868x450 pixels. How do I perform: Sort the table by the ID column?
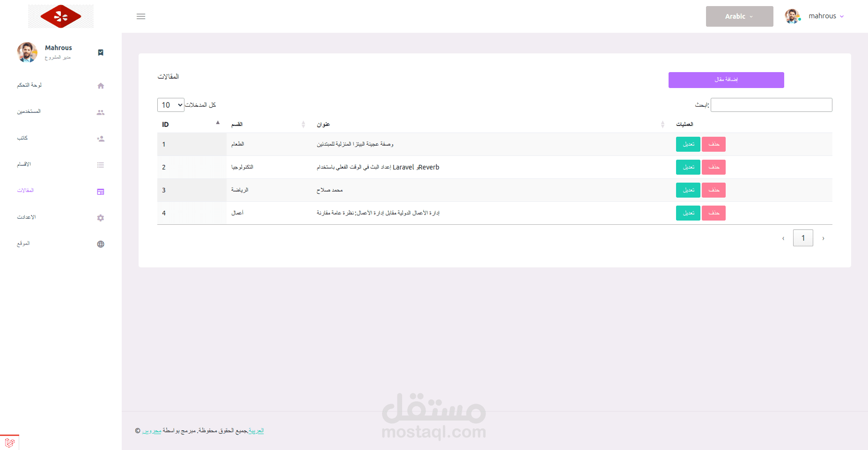point(191,124)
